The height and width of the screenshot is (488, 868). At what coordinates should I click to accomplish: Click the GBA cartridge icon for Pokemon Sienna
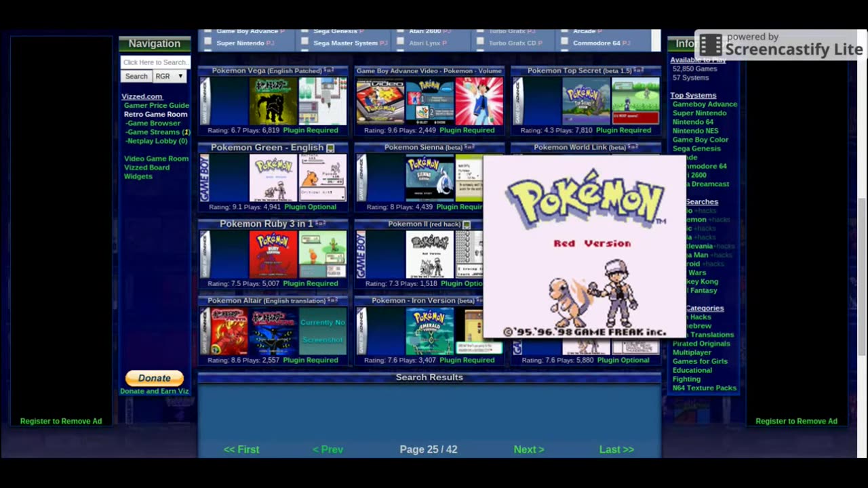(x=361, y=178)
